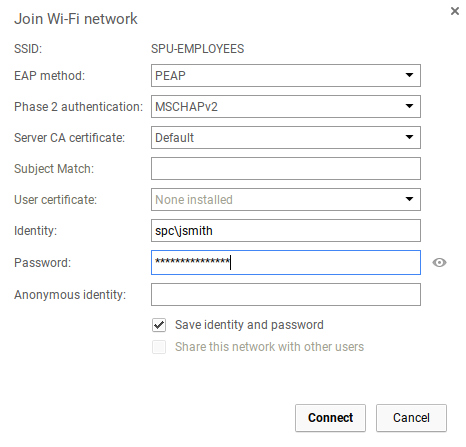
Task: Show the password with the eye icon
Action: coord(439,263)
